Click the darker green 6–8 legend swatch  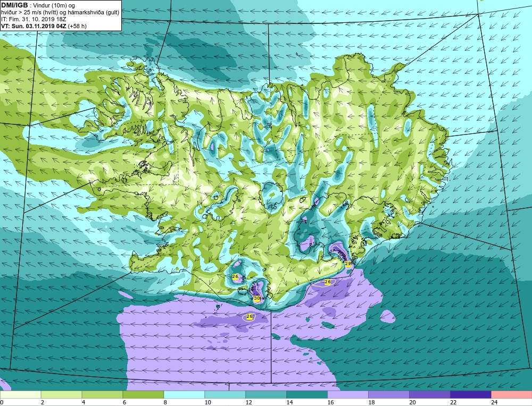(143, 394)
